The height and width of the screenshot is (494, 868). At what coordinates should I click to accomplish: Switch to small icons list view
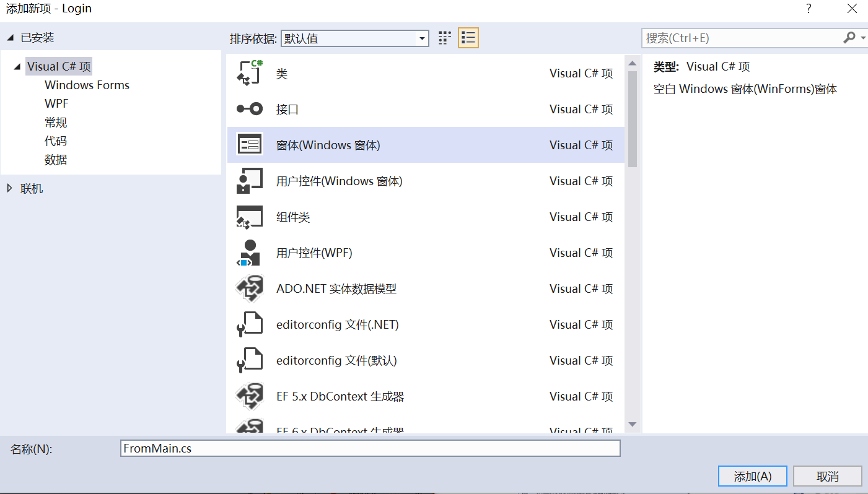click(x=468, y=38)
